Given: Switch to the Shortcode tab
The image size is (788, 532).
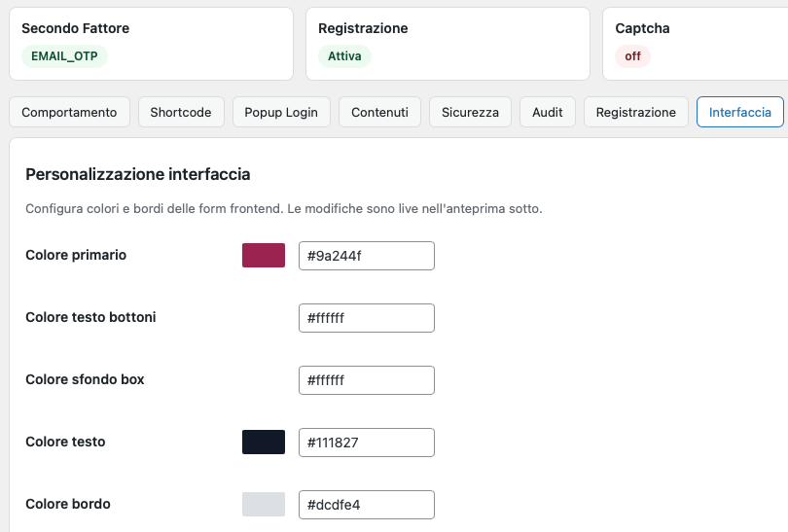Looking at the screenshot, I should (x=181, y=112).
